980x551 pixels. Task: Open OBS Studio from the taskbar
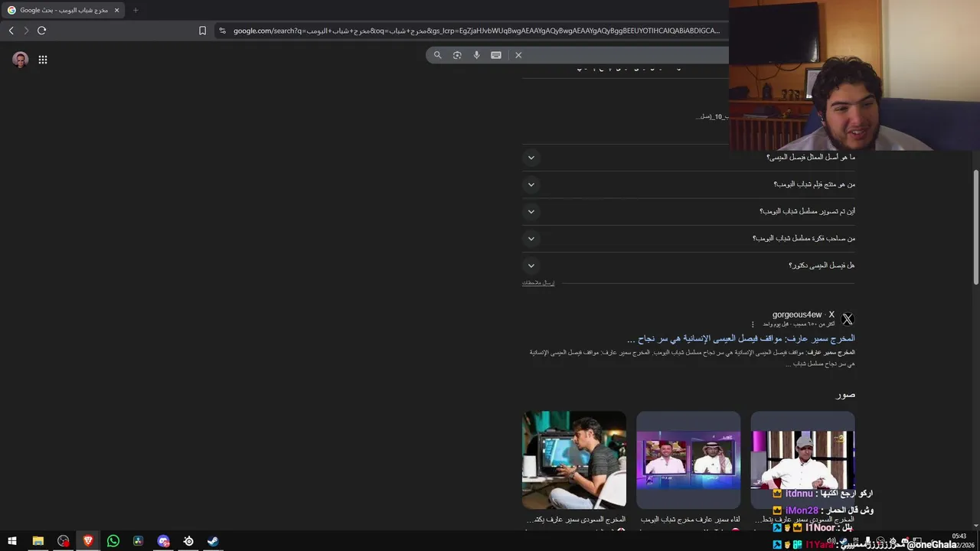coord(63,541)
